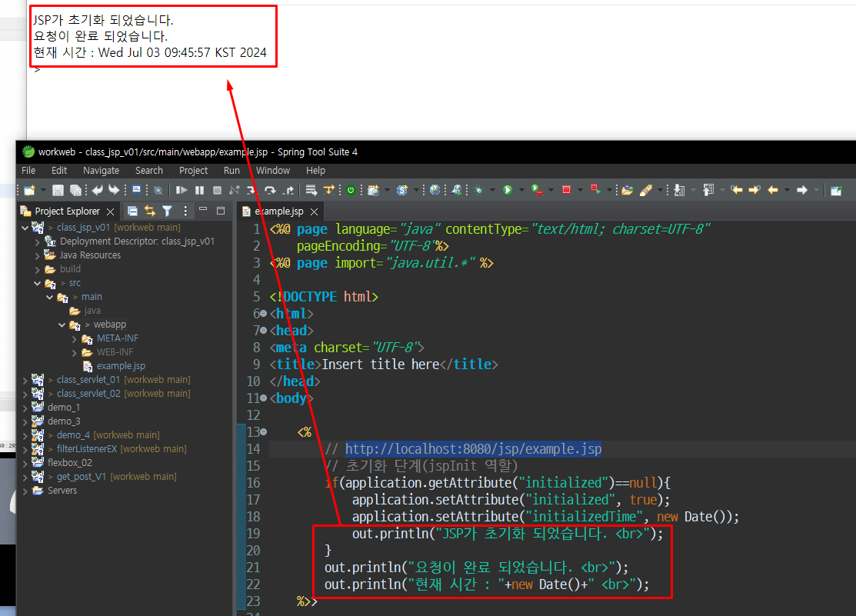This screenshot has height=616, width=856.
Task: Expand the build folder node
Action: click(37, 269)
